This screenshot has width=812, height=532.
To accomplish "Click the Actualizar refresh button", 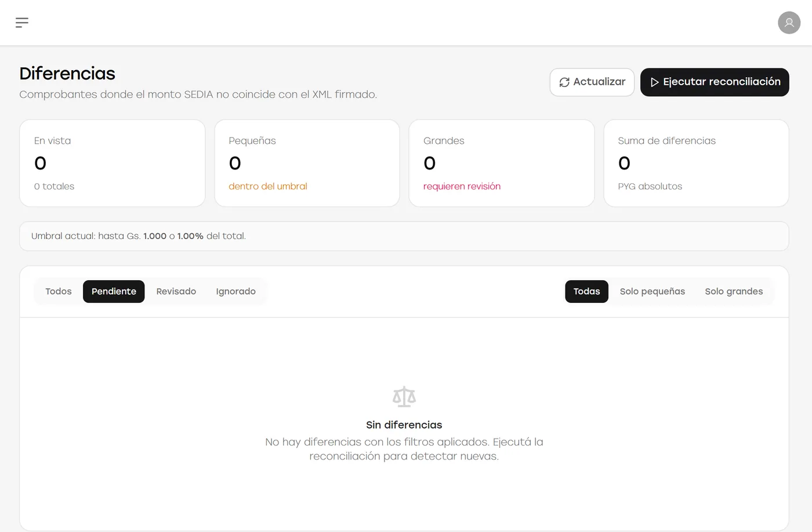I will point(592,82).
